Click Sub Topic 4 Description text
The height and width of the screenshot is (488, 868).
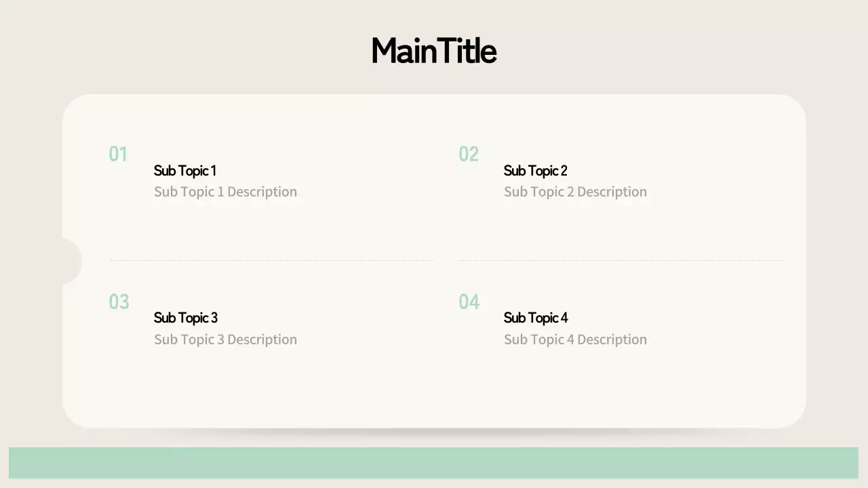click(575, 340)
